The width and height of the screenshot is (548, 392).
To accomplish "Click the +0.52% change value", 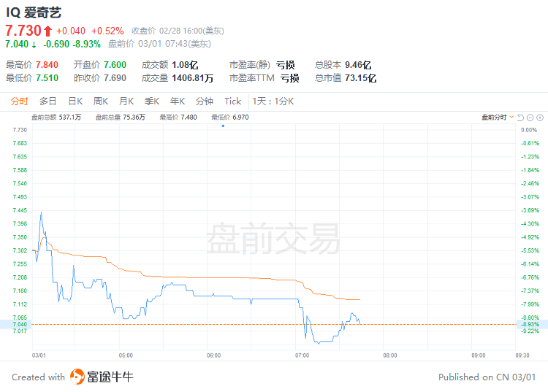I will click(107, 31).
